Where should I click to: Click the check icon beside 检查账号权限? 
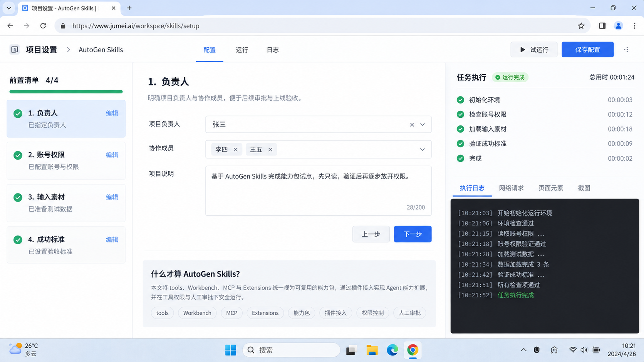coord(460,114)
